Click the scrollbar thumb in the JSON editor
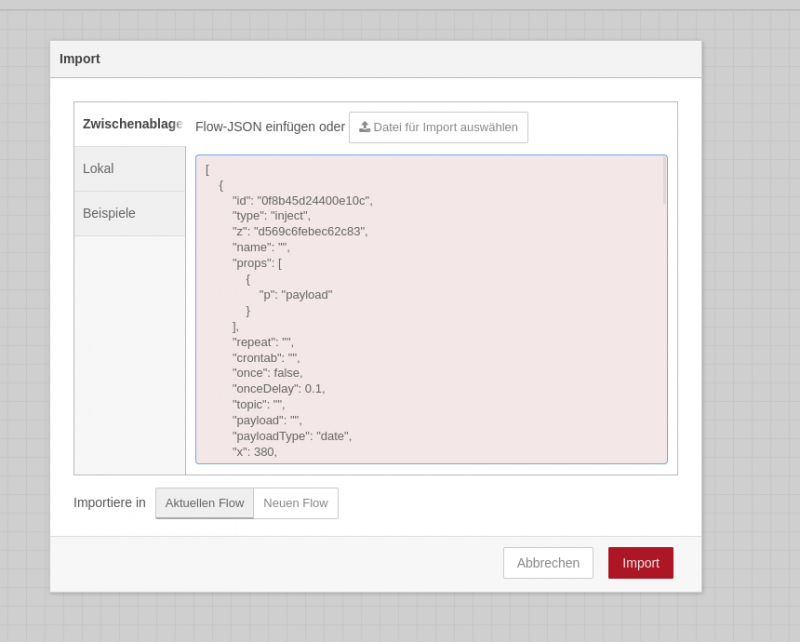The image size is (800, 642). point(664,181)
